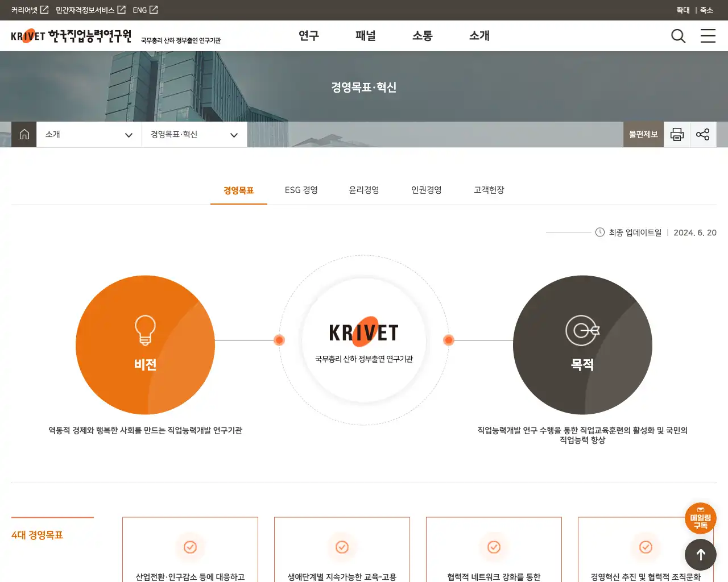Screen dimensions: 728x582
Task: Click the orange 비전 circle
Action: [x=145, y=345]
